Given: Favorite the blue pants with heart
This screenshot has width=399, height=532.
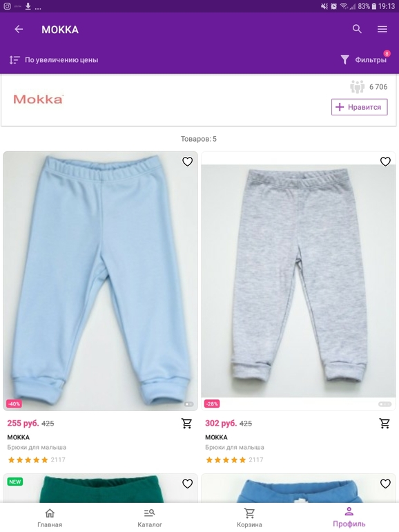Looking at the screenshot, I should [188, 162].
